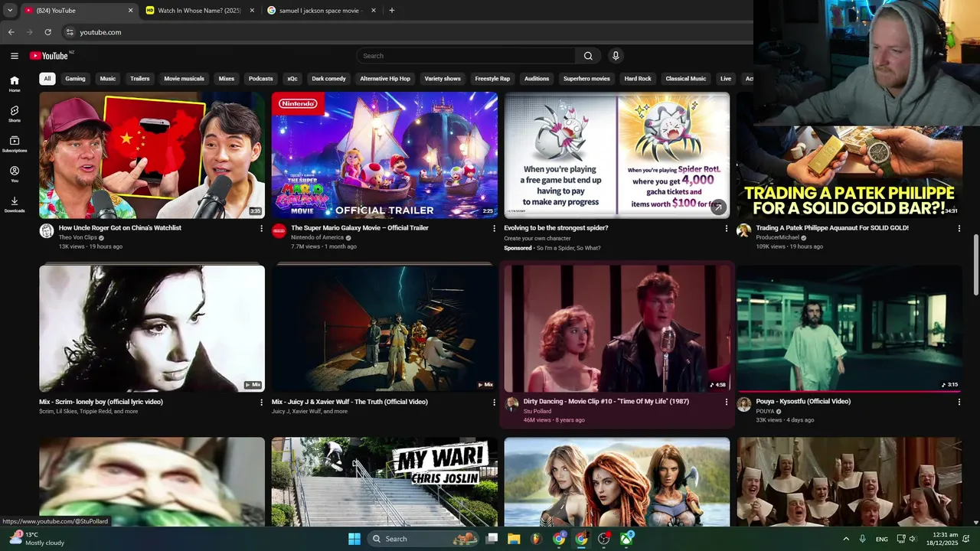Open the YouTube hamburger guide menu
Image resolution: width=980 pixels, height=551 pixels.
(x=14, y=56)
